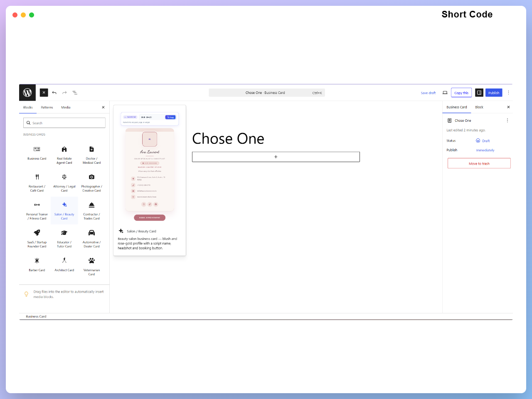
Task: Insert the Real Estate Agent Card block
Action: click(64, 155)
